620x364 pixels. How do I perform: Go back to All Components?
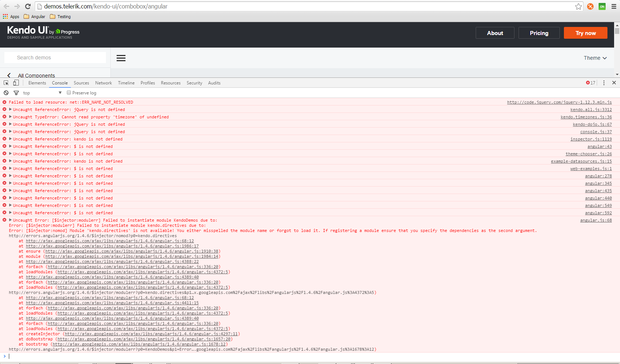coord(31,75)
